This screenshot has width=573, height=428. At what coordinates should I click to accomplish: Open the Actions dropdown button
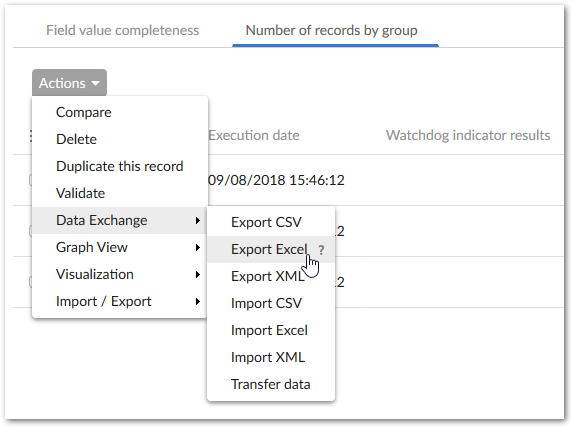69,83
